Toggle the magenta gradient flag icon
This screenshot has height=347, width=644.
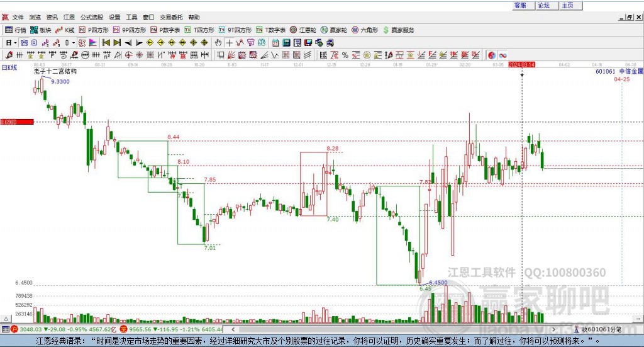(93, 43)
